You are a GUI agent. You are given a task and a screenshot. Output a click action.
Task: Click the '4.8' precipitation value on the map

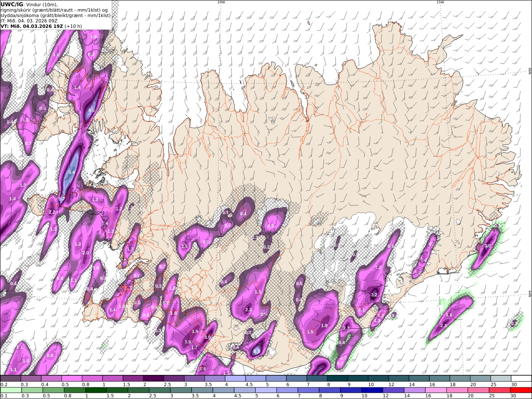click(x=91, y=111)
